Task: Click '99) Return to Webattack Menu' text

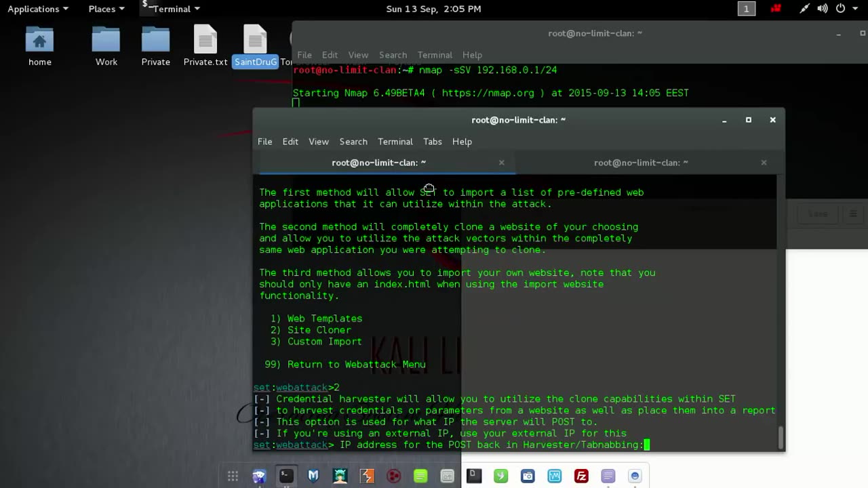Action: pyautogui.click(x=345, y=365)
